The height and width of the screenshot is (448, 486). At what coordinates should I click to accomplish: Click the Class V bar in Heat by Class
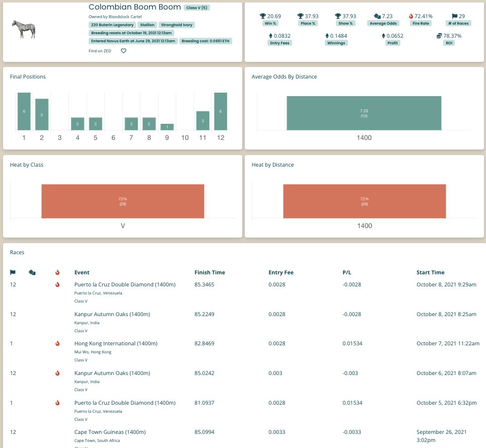point(123,201)
